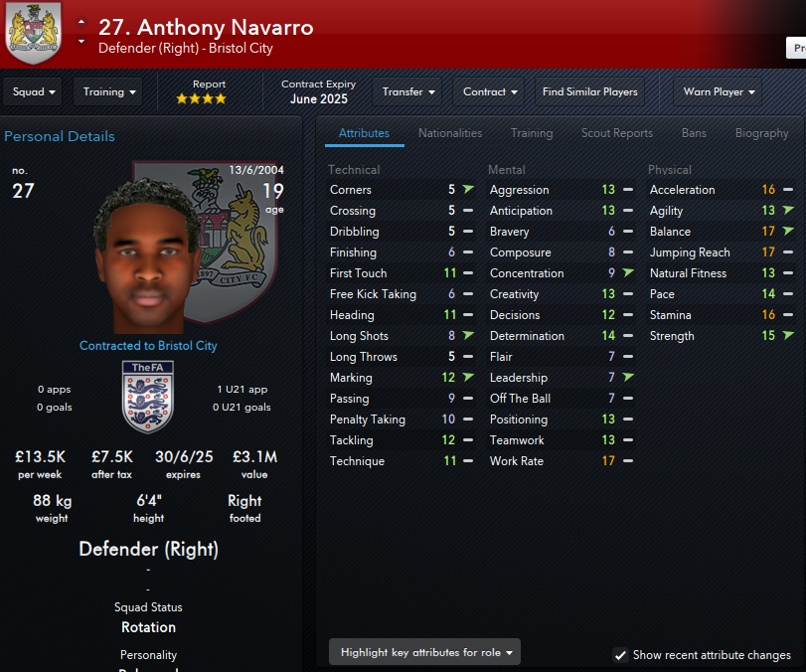The width and height of the screenshot is (806, 672).
Task: Open the Squad dropdown menu
Action: pos(33,92)
